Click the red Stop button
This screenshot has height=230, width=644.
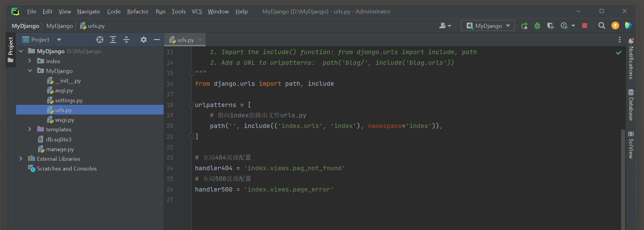click(x=584, y=26)
